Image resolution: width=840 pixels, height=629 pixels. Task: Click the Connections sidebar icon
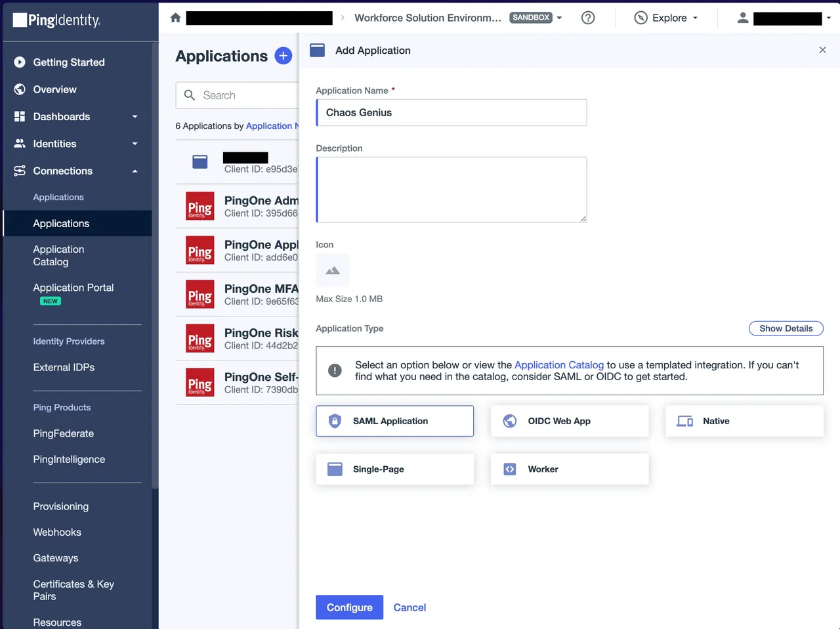[x=20, y=171]
